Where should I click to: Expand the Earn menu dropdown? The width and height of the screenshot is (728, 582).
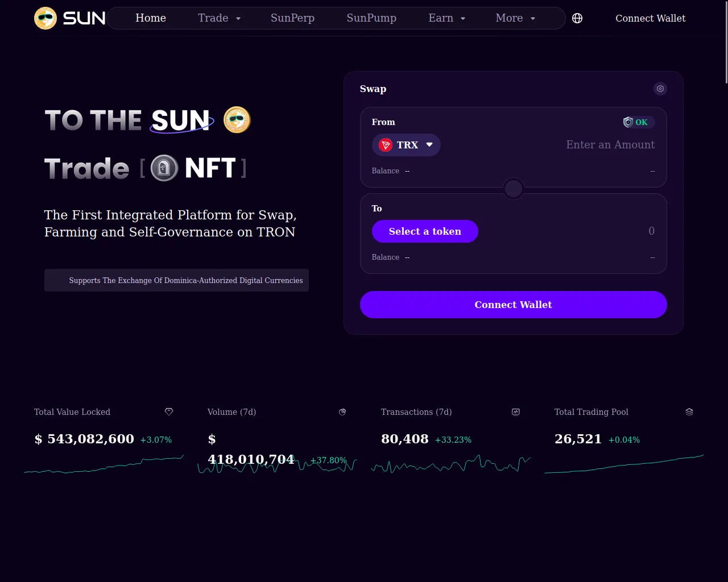pyautogui.click(x=447, y=18)
